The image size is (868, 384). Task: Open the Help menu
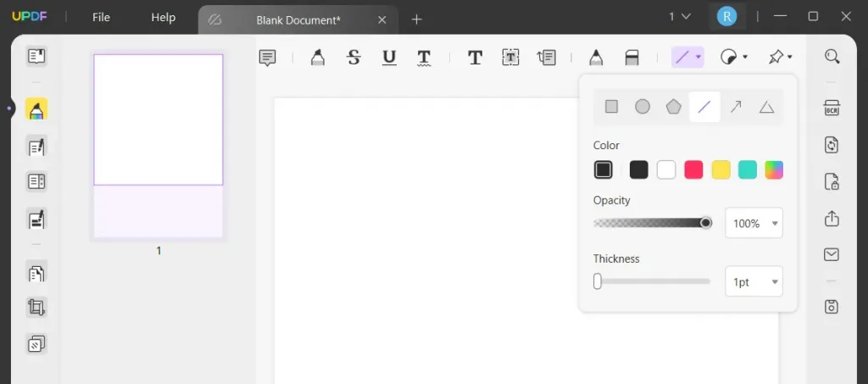click(164, 18)
